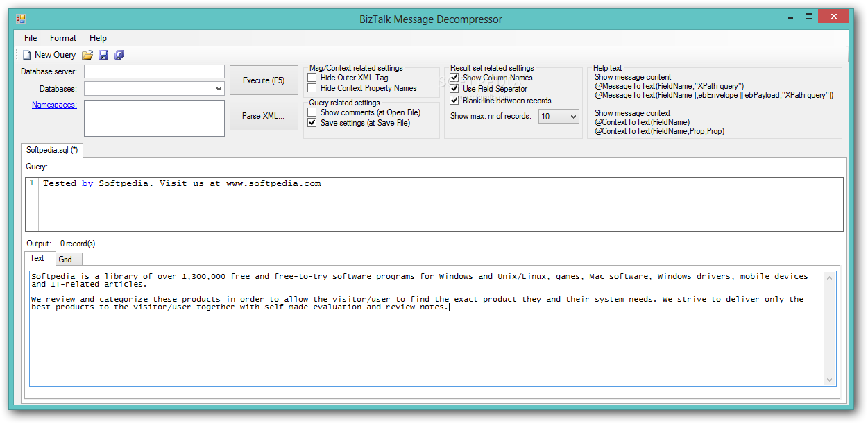
Task: Open the Format menu
Action: click(x=63, y=38)
